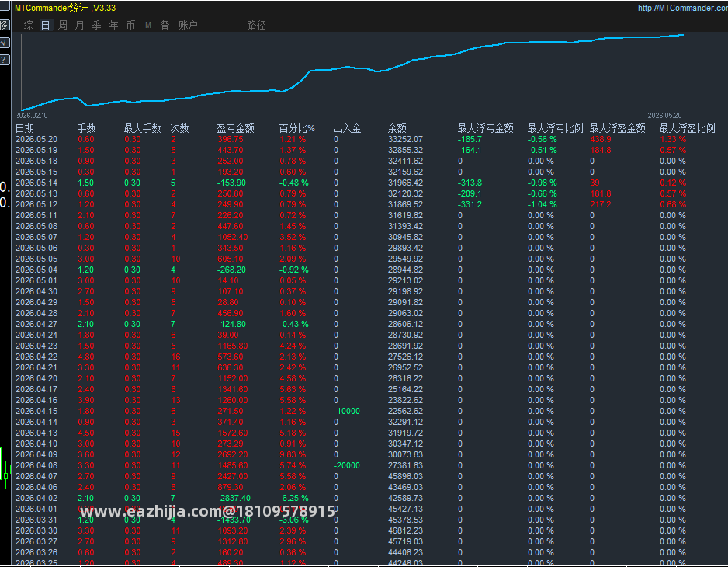Click percentage -6.25 %
Image resolution: width=728 pixels, height=567 pixels.
[x=294, y=498]
